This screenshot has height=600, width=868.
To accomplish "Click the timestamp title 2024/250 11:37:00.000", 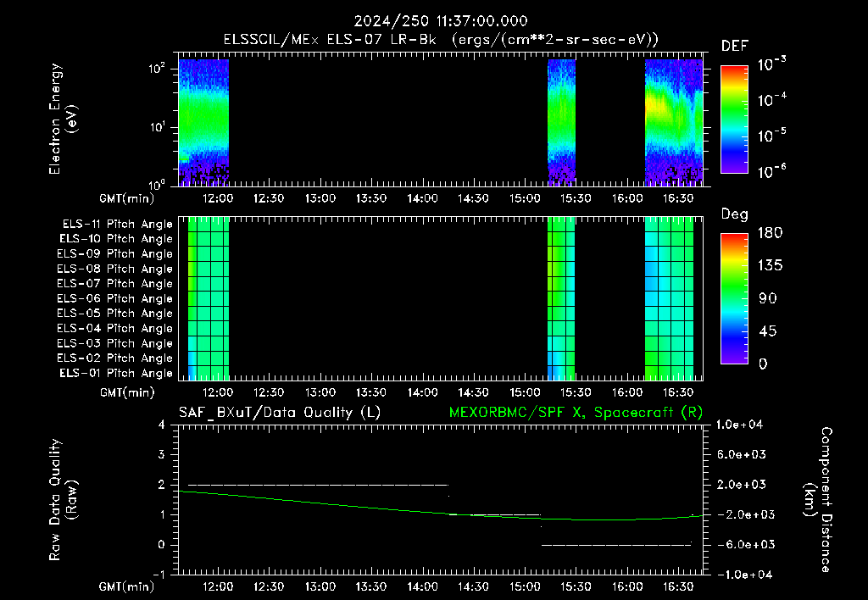I will pos(441,21).
